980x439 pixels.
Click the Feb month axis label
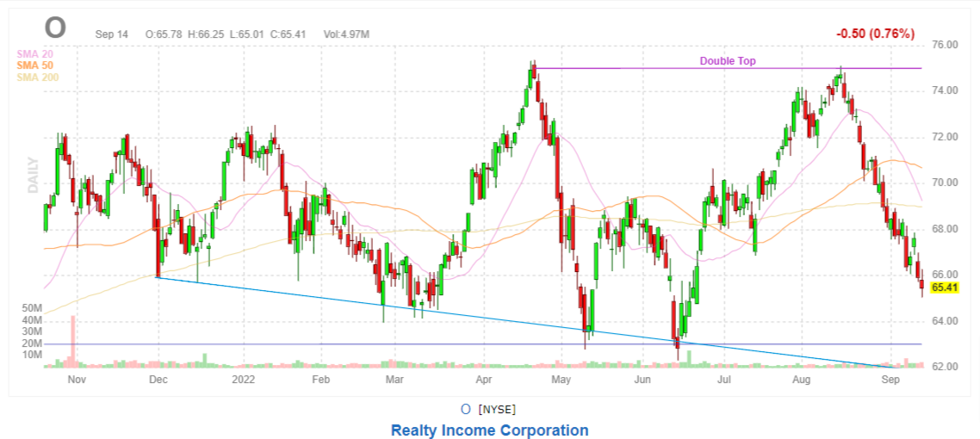320,379
